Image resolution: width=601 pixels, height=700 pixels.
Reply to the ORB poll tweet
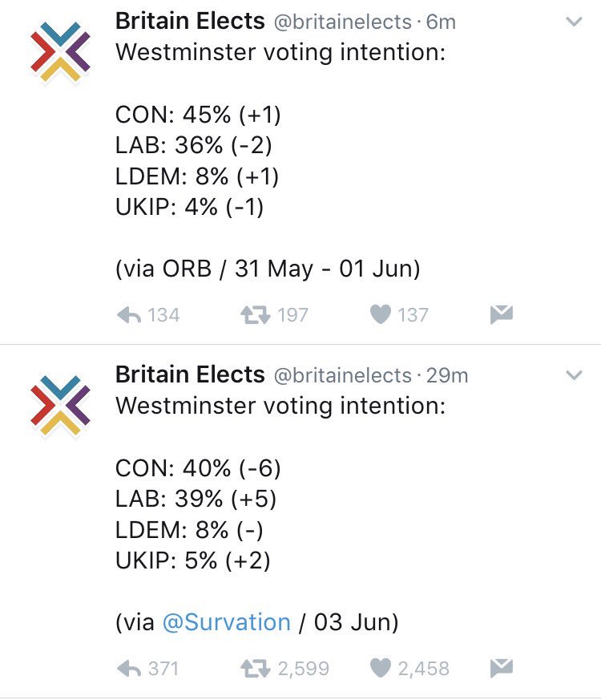coord(129,315)
